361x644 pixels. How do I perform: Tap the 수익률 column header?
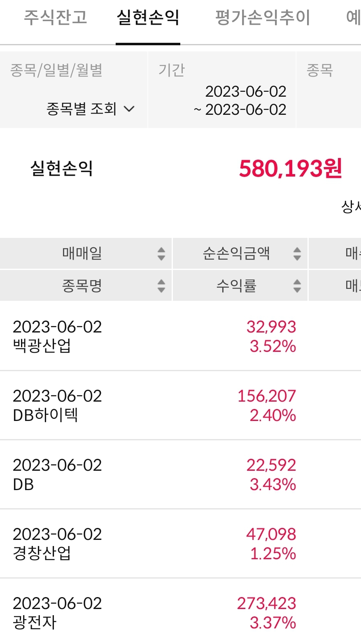tap(236, 285)
